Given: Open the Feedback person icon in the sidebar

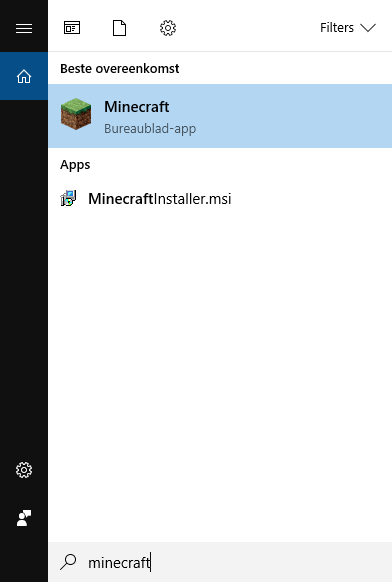Looking at the screenshot, I should coord(24,518).
